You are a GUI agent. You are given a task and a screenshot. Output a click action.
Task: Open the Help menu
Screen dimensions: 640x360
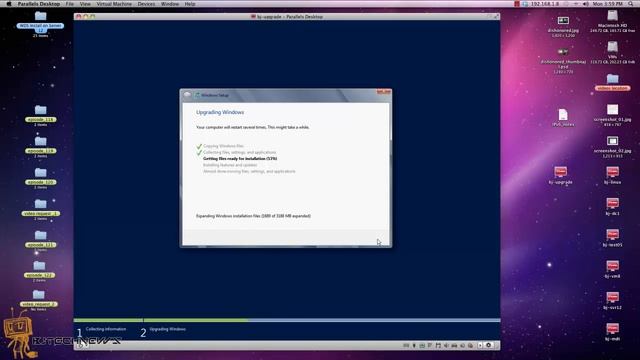click(190, 4)
